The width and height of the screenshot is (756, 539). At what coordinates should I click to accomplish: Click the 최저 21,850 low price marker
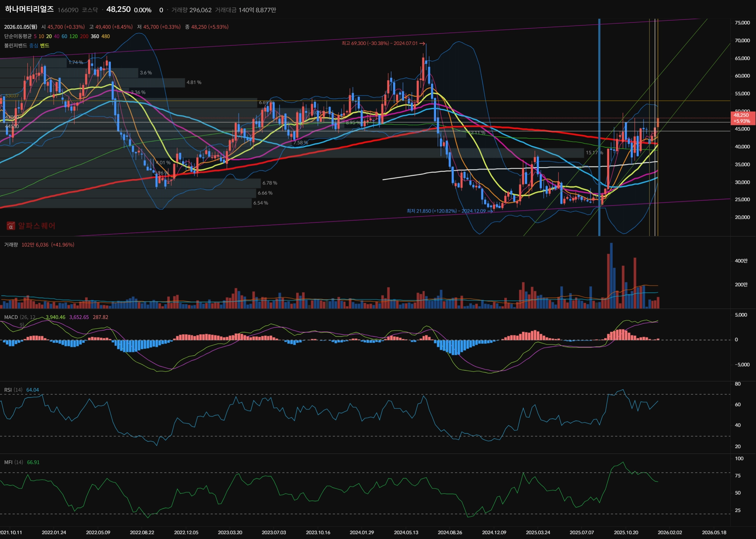tap(449, 211)
